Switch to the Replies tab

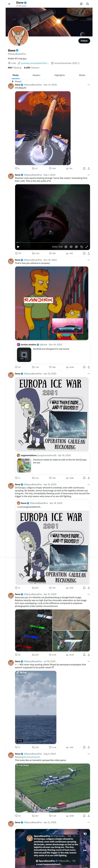tap(36, 75)
